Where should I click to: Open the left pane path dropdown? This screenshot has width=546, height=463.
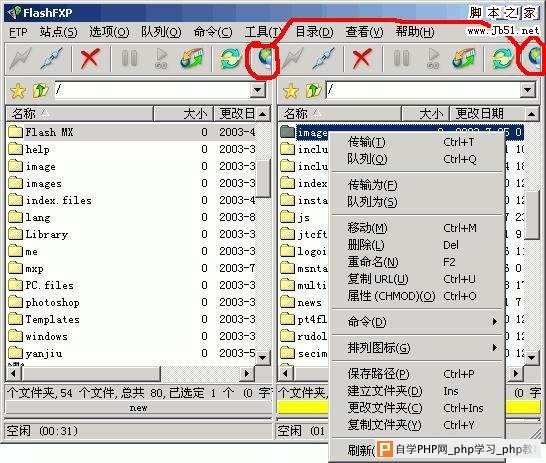[x=258, y=90]
